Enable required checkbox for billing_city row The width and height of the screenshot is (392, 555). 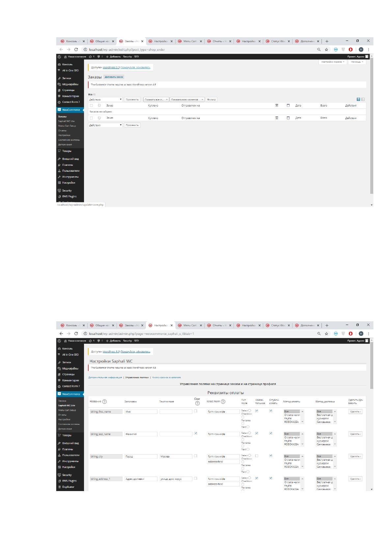click(x=257, y=456)
